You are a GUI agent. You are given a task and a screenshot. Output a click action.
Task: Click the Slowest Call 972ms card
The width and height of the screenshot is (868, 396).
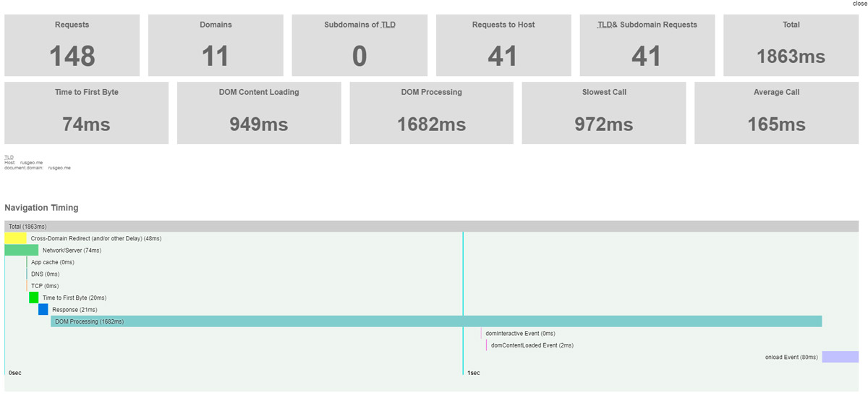click(x=604, y=113)
